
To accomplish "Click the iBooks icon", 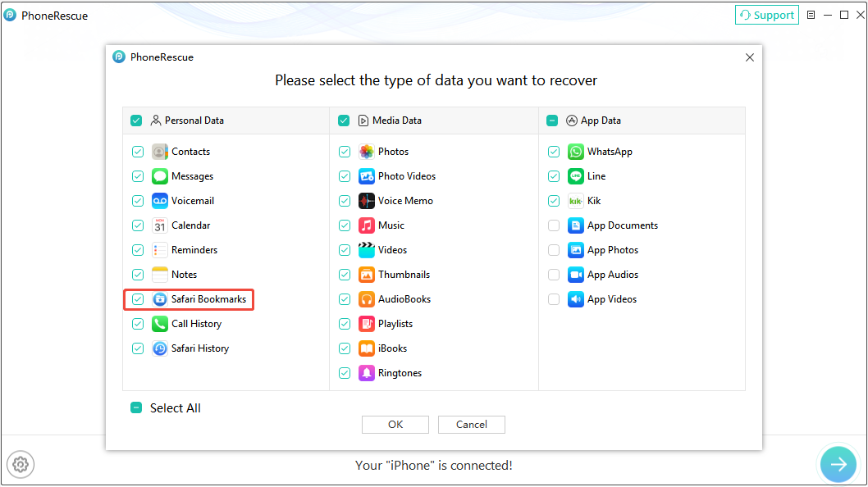I will click(x=367, y=348).
